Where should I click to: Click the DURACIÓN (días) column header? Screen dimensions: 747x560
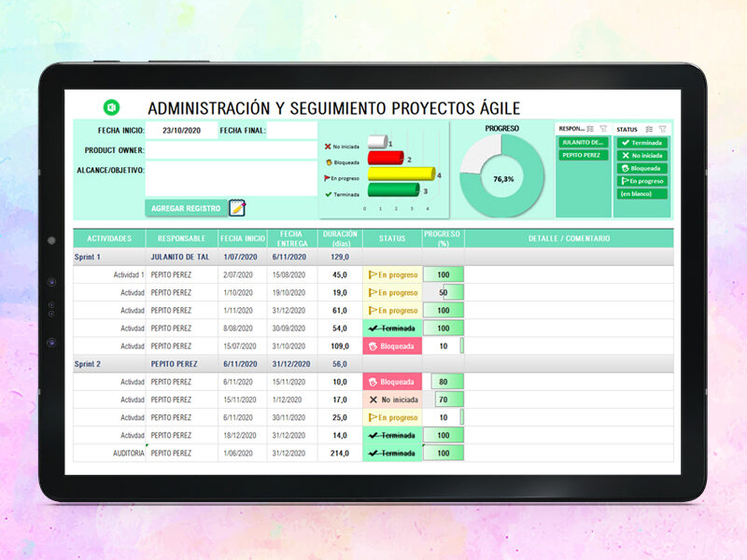(x=340, y=239)
